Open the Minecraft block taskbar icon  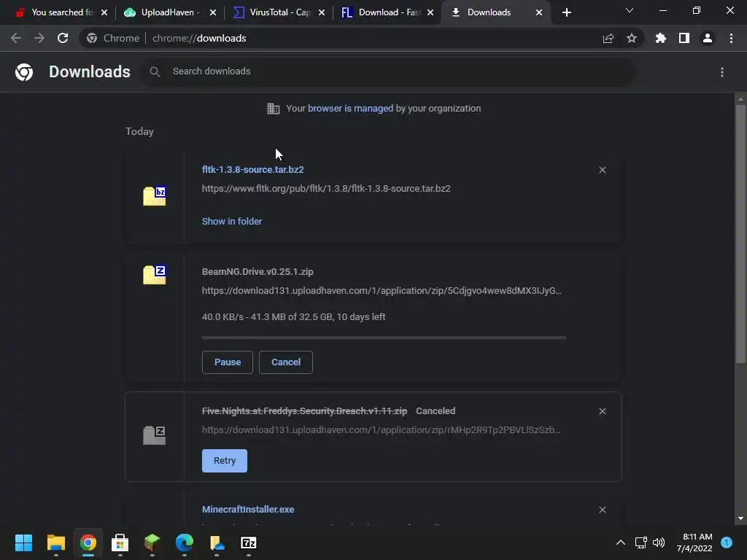tap(152, 542)
